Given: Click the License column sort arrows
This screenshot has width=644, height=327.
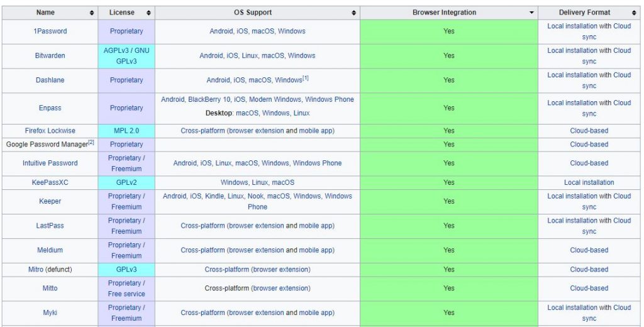Looking at the screenshot, I should click(x=148, y=13).
